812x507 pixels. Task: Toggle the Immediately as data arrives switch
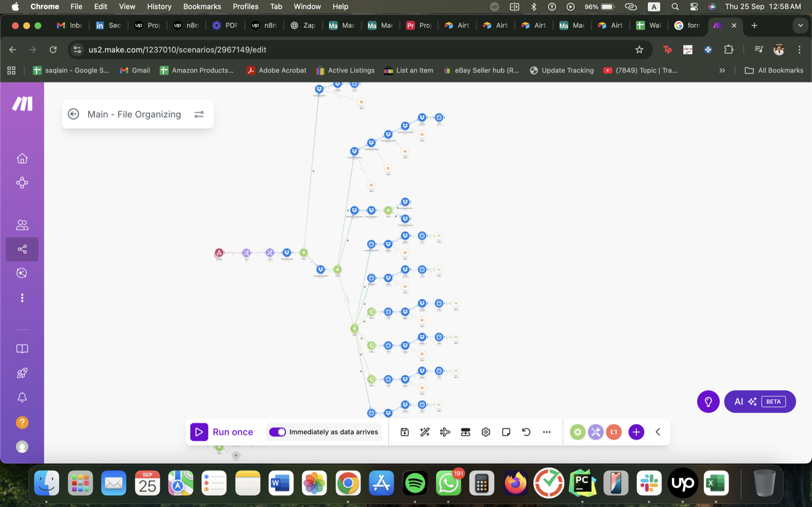277,432
